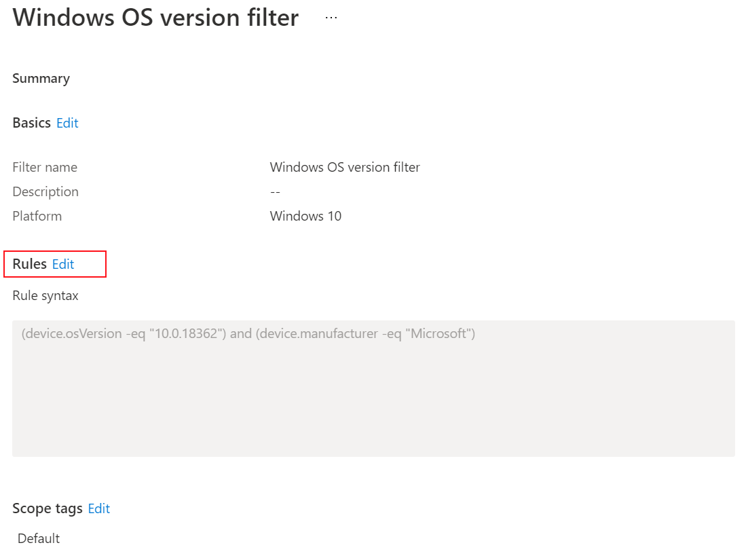Click the Basics section heading
Image resolution: width=748 pixels, height=560 pixels.
(31, 123)
